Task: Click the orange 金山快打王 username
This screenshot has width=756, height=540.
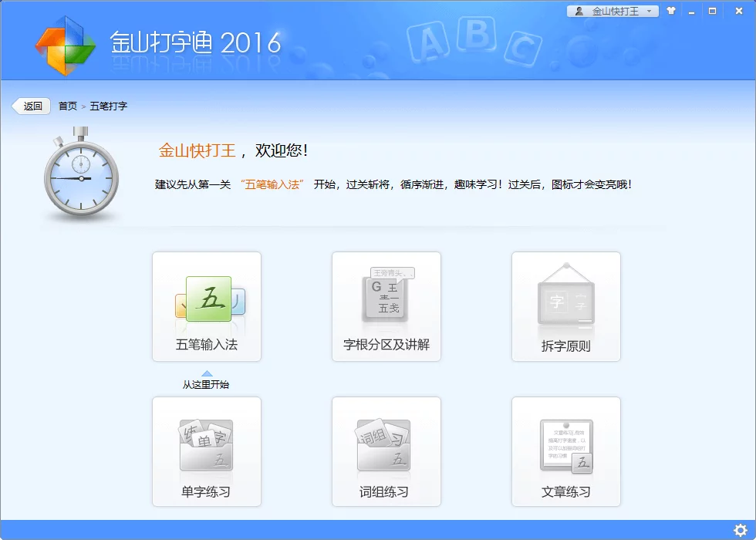Action: coord(197,150)
